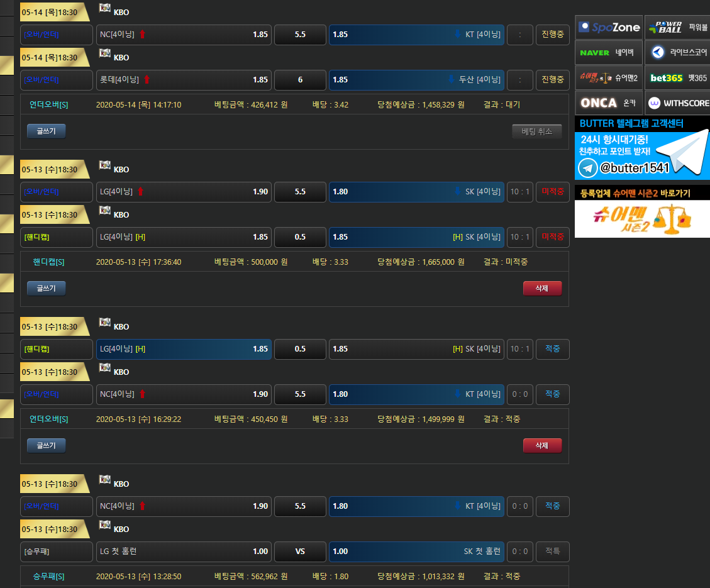Click 삭제 for the 450,450 원 bet
The height and width of the screenshot is (588, 710).
click(542, 445)
